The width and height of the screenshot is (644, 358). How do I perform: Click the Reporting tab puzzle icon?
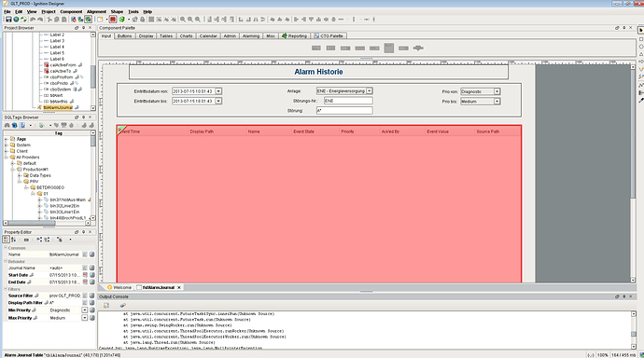coord(285,35)
